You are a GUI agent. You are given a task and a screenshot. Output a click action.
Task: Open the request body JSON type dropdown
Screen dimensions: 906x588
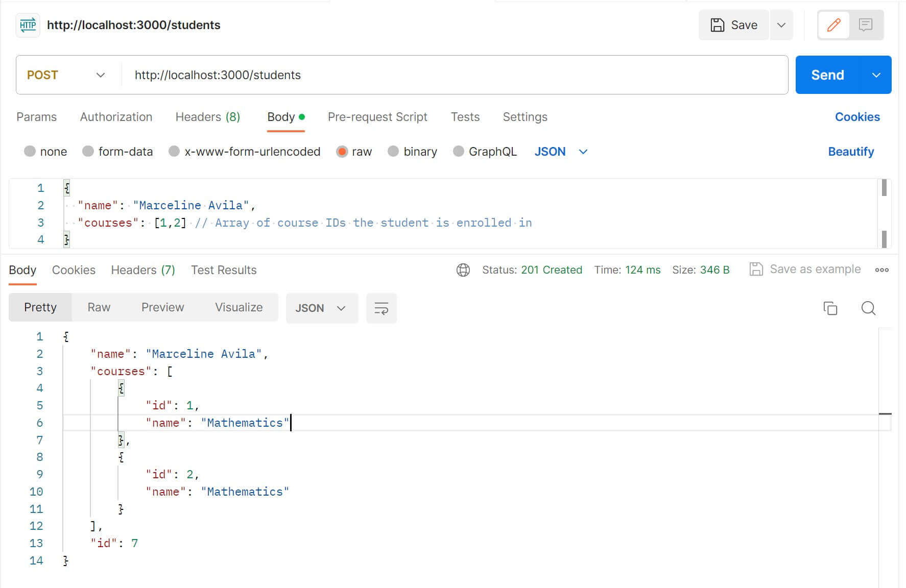[561, 152]
